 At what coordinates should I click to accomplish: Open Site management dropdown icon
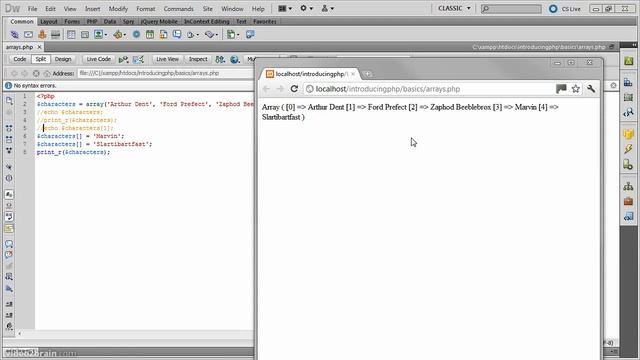pyautogui.click(x=328, y=8)
